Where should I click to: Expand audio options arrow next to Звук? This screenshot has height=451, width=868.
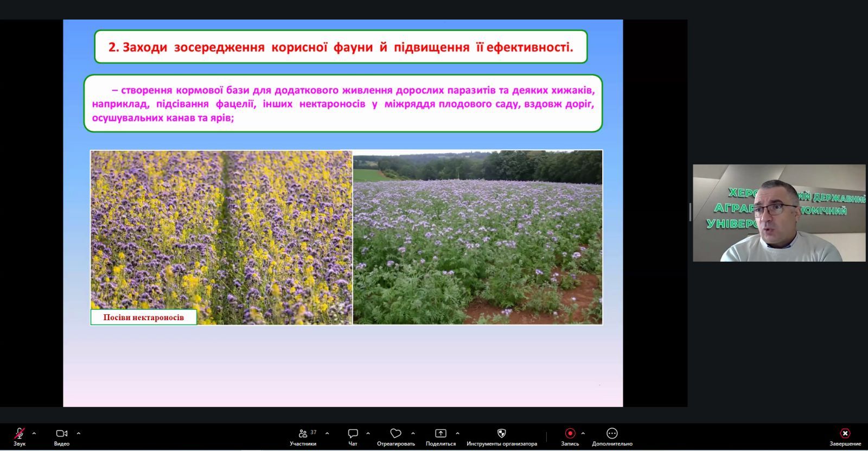click(34, 433)
